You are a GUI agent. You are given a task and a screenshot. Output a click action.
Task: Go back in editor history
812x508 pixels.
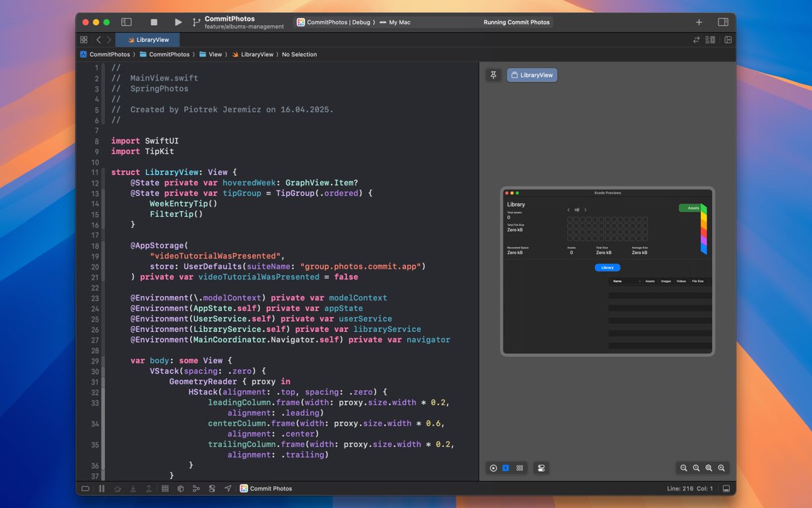coord(98,40)
